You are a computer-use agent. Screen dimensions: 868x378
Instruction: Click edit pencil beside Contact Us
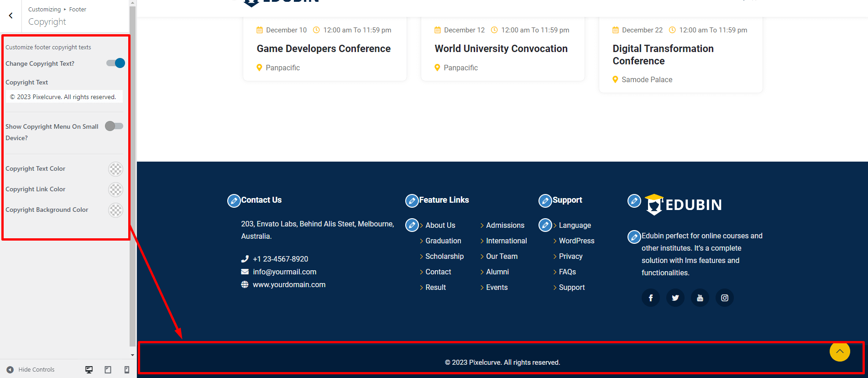click(x=234, y=201)
